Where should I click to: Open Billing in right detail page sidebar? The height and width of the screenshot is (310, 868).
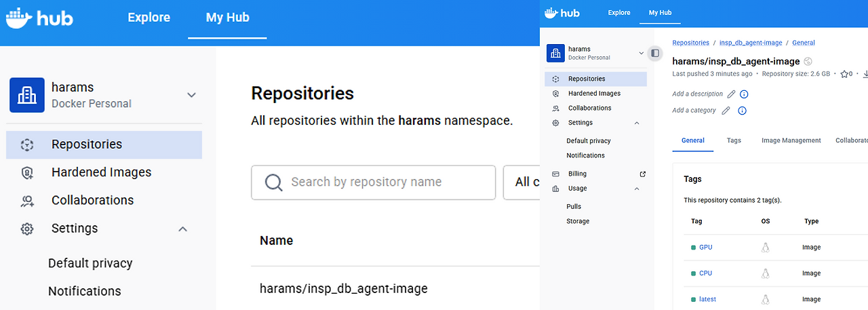click(595, 174)
